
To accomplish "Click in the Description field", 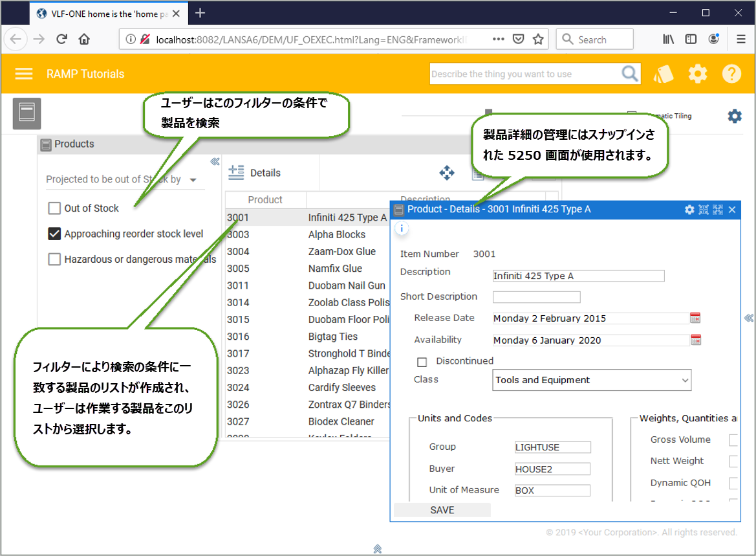I will (x=578, y=276).
